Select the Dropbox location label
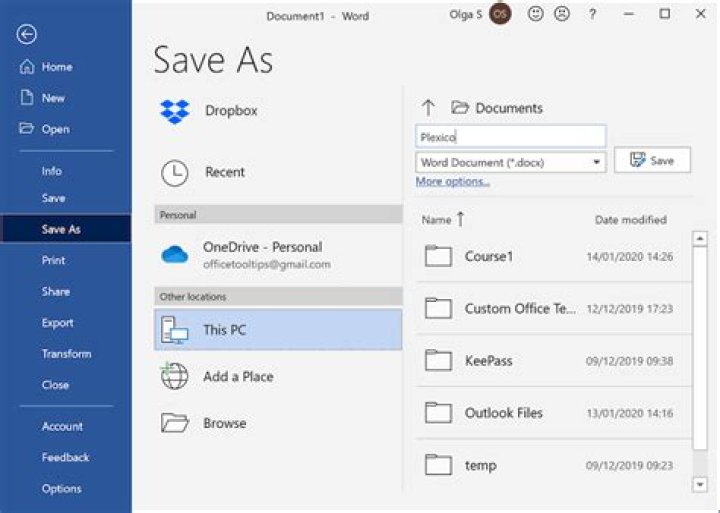The height and width of the screenshot is (513, 720). (x=231, y=111)
